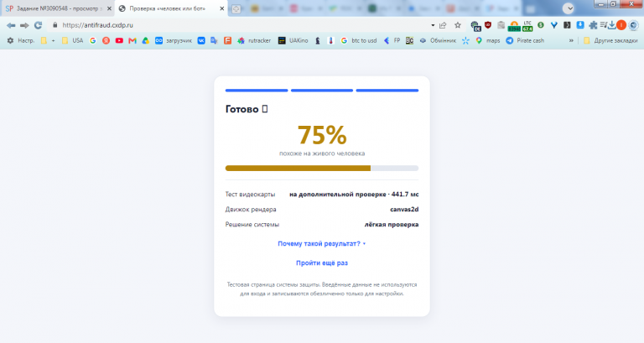Switch to the 'Задание №3090548' tab
The width and height of the screenshot is (644, 343).
click(x=54, y=8)
